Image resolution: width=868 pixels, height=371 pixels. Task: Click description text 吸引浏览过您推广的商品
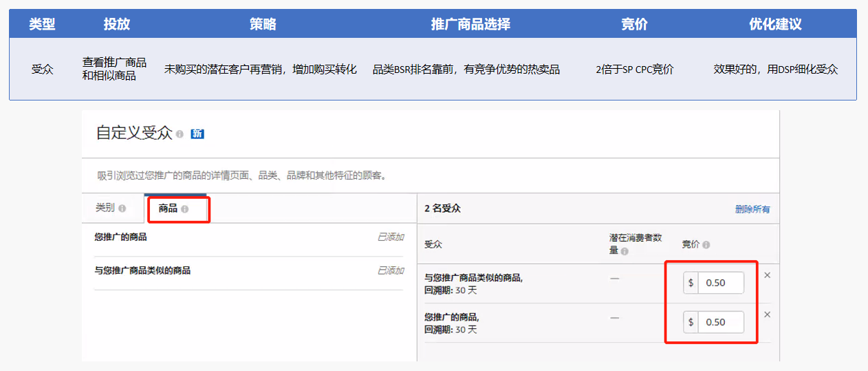(x=242, y=176)
